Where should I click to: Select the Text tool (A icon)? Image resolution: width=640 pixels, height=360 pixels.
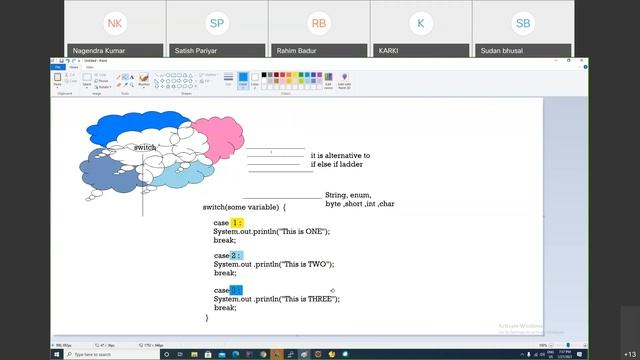click(x=132, y=77)
